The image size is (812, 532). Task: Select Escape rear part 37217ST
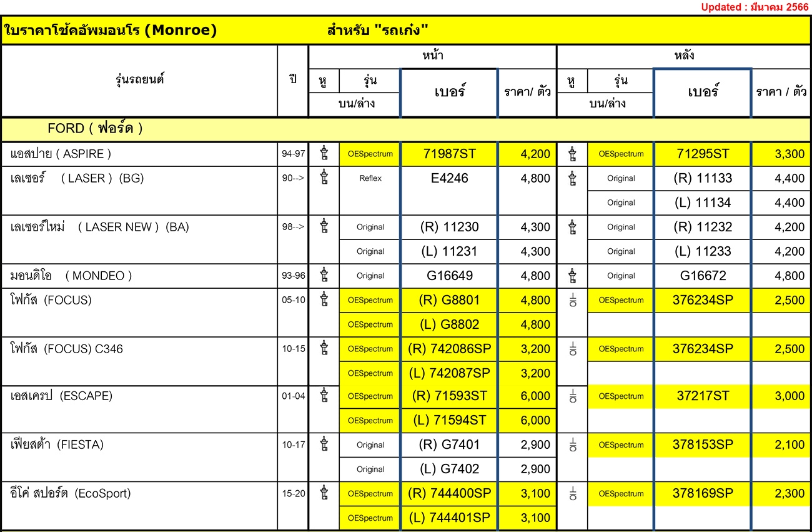(x=703, y=396)
